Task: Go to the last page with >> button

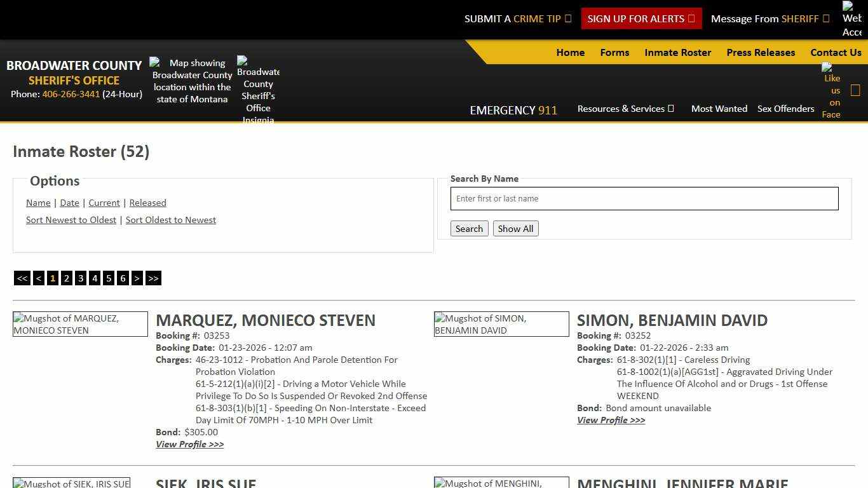Action: (x=153, y=278)
